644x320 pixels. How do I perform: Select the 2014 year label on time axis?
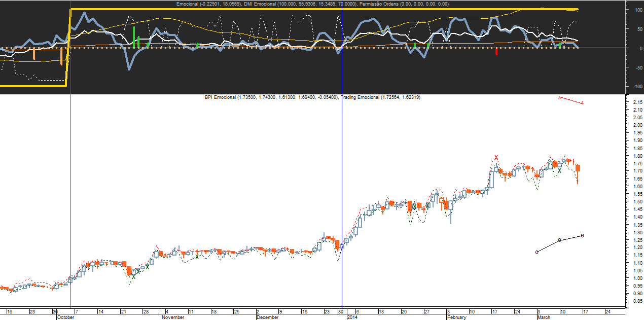pyautogui.click(x=352, y=317)
